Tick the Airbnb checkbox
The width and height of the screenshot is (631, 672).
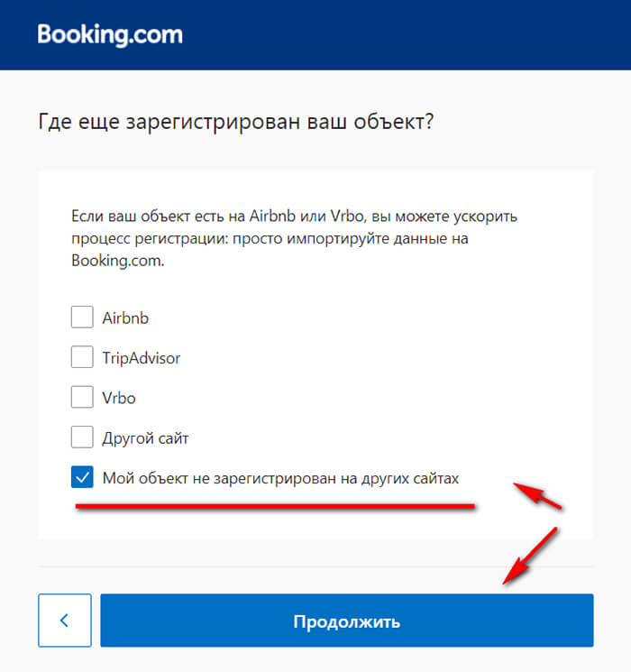pyautogui.click(x=82, y=318)
